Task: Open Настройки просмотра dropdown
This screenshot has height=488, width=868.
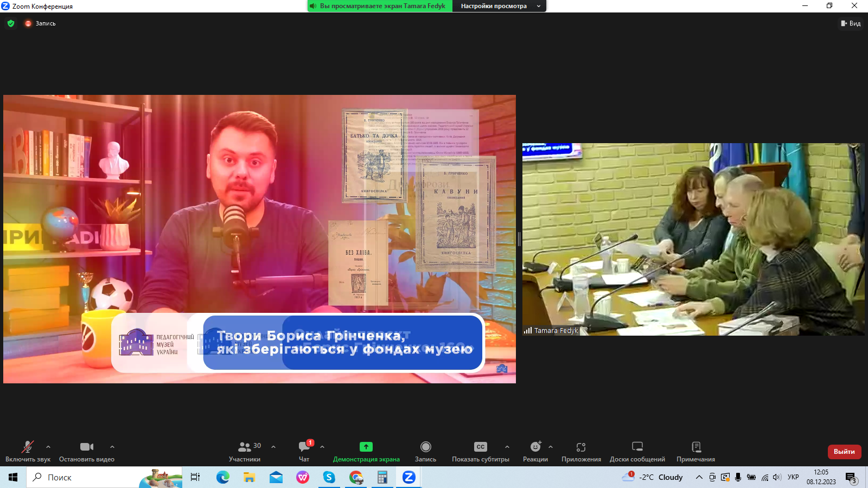Action: click(x=499, y=6)
